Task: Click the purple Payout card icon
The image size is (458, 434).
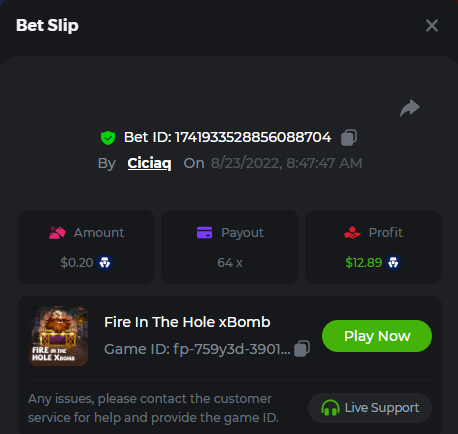Action: click(204, 233)
